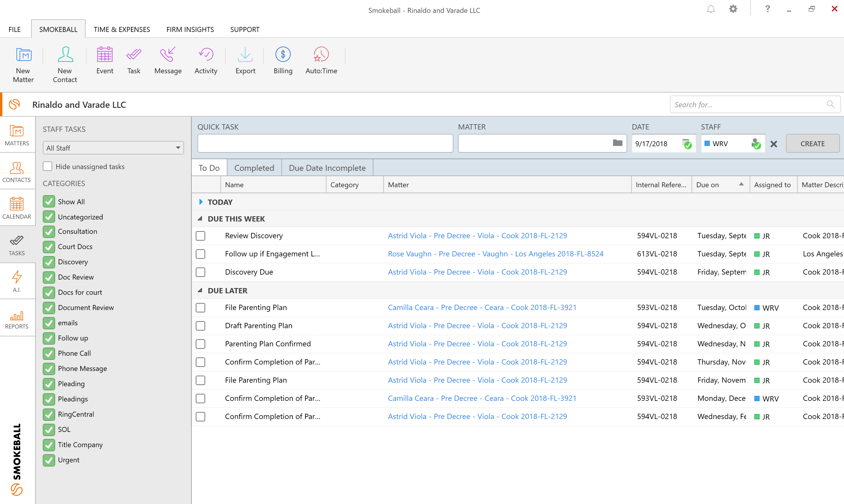This screenshot has height=504, width=844.
Task: Collapse the DUE LATER group
Action: (200, 290)
